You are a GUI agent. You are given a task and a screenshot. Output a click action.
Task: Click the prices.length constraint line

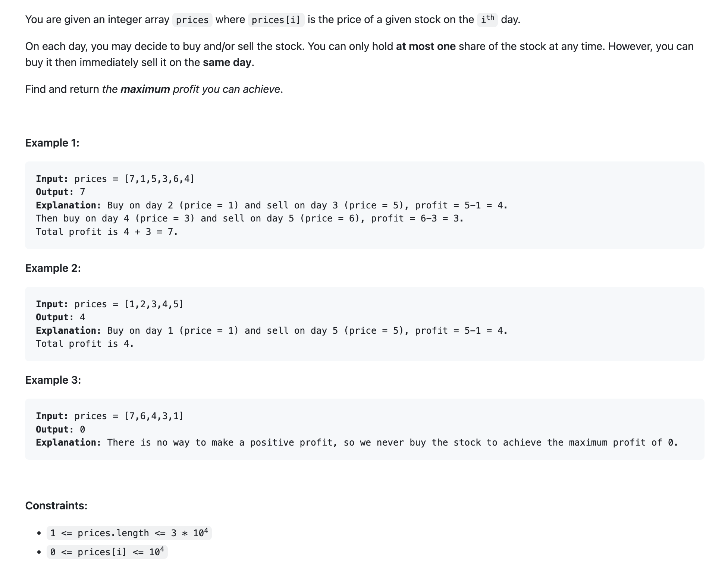(x=129, y=533)
